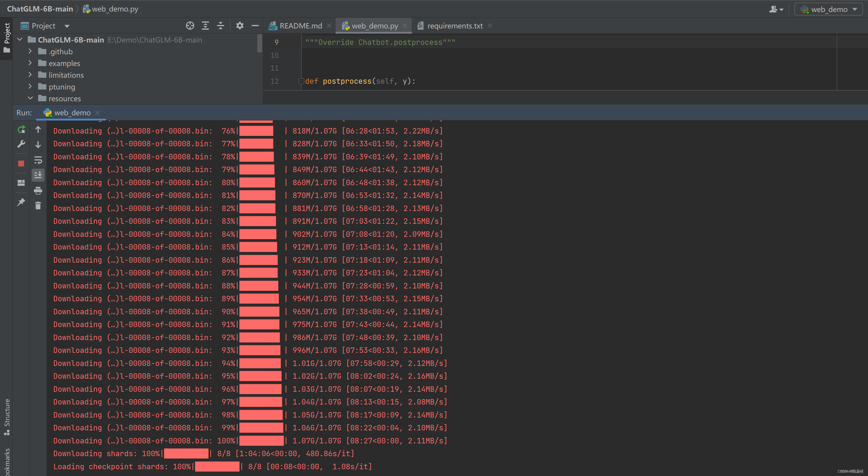
Task: Click ChatGLM-6B-main breadcrumb
Action: (40, 9)
